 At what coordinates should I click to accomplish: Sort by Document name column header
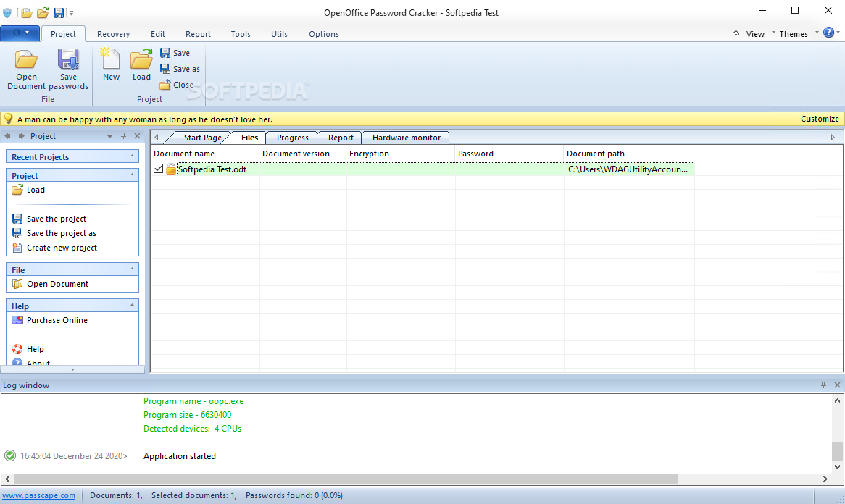point(205,154)
